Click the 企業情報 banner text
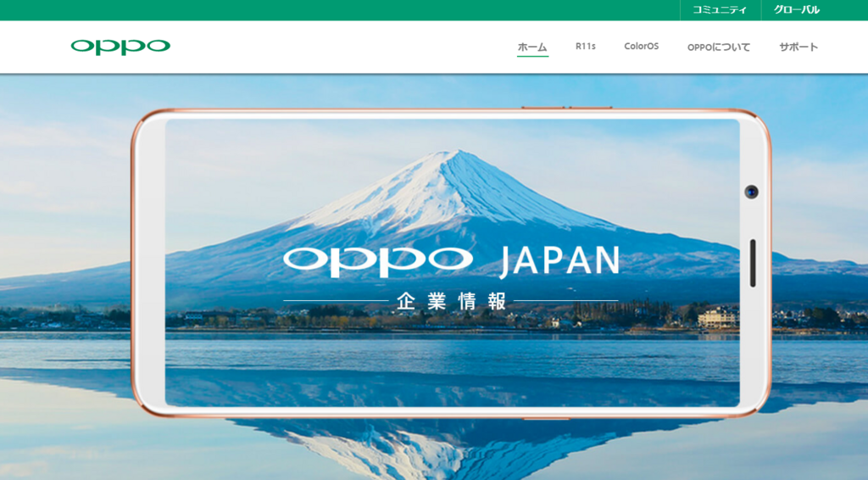The image size is (868, 480). point(451,301)
